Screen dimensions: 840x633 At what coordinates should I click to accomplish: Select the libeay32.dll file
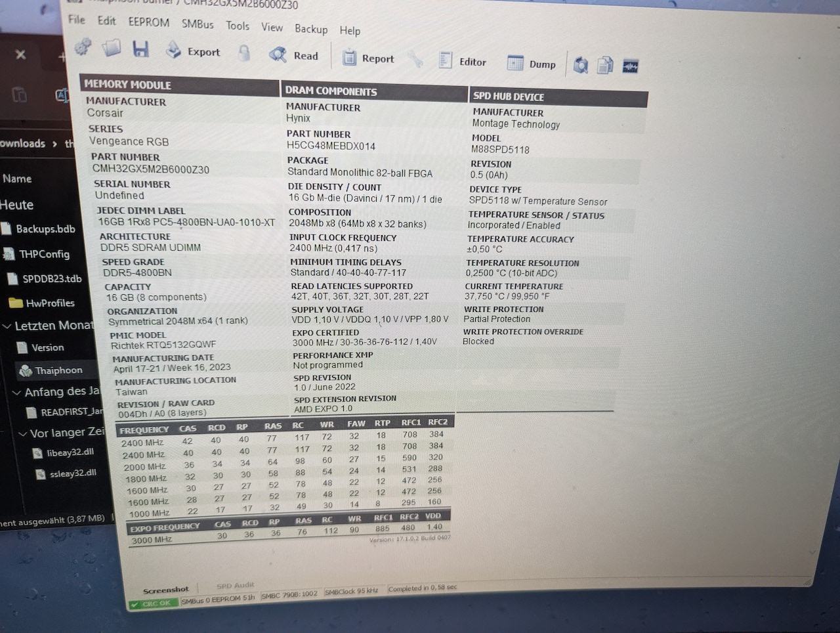64,452
